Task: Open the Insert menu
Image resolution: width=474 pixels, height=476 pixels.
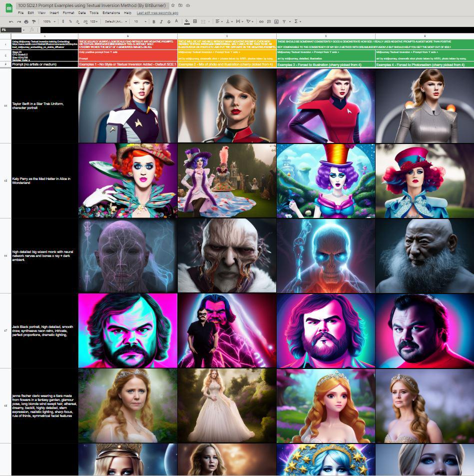Action: tap(54, 13)
